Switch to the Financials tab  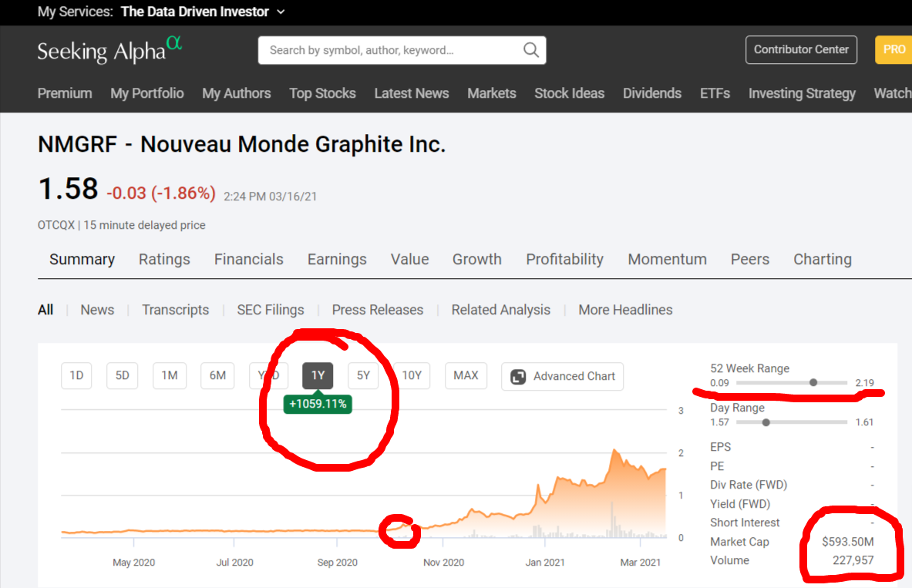click(x=248, y=260)
